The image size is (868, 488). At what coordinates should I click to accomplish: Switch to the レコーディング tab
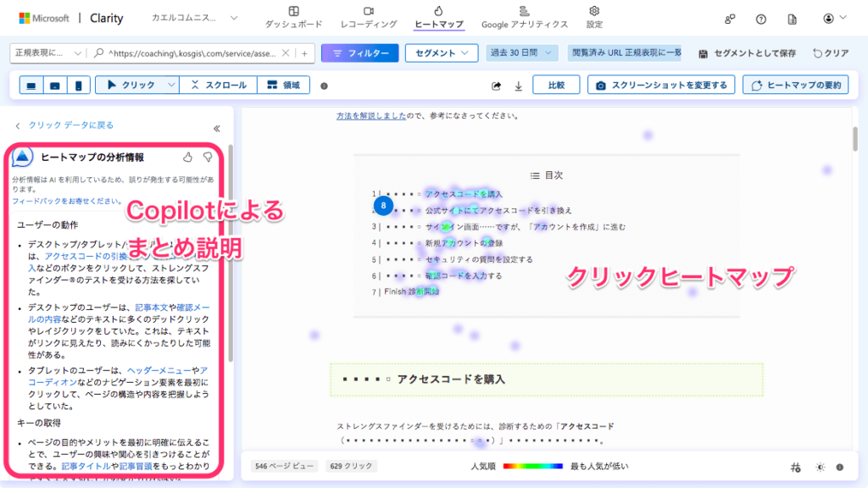pyautogui.click(x=369, y=18)
